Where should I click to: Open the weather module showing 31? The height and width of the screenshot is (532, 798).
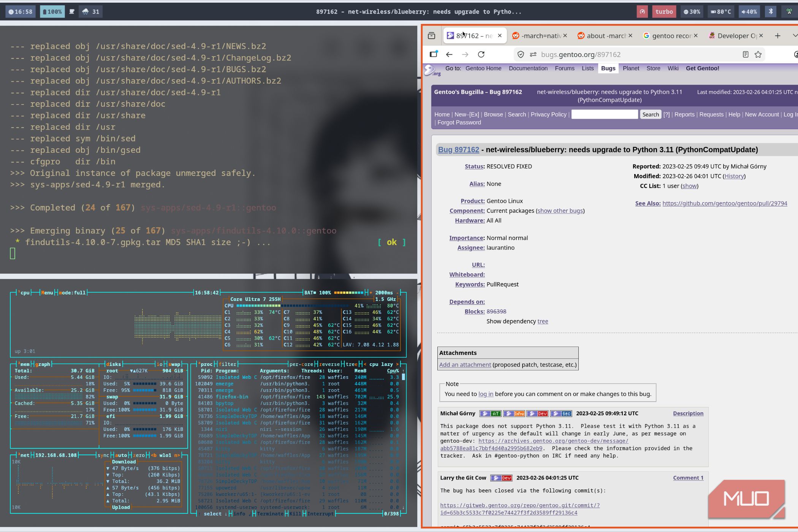click(x=91, y=12)
